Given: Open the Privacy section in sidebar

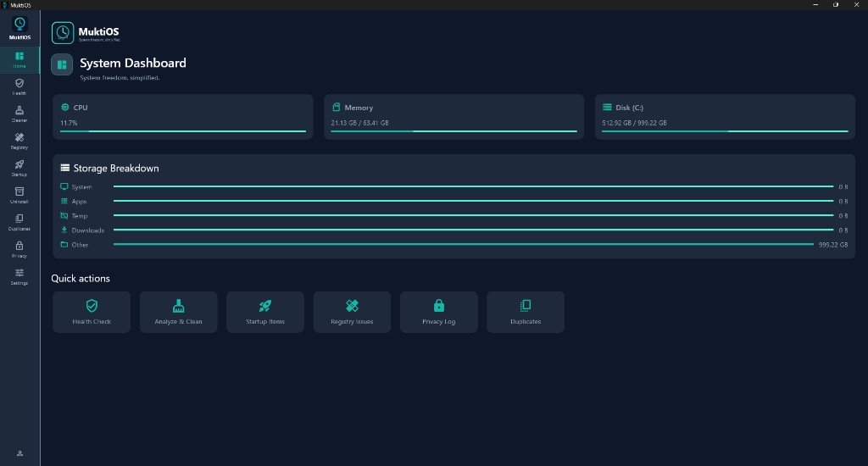Looking at the screenshot, I should 19,250.
